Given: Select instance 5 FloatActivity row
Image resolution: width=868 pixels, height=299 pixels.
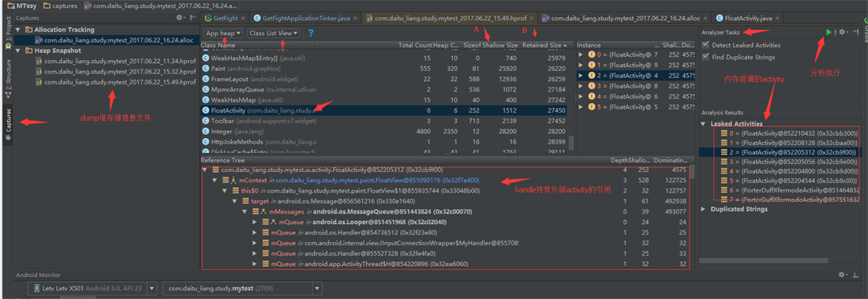Looking at the screenshot, I should click(635, 107).
